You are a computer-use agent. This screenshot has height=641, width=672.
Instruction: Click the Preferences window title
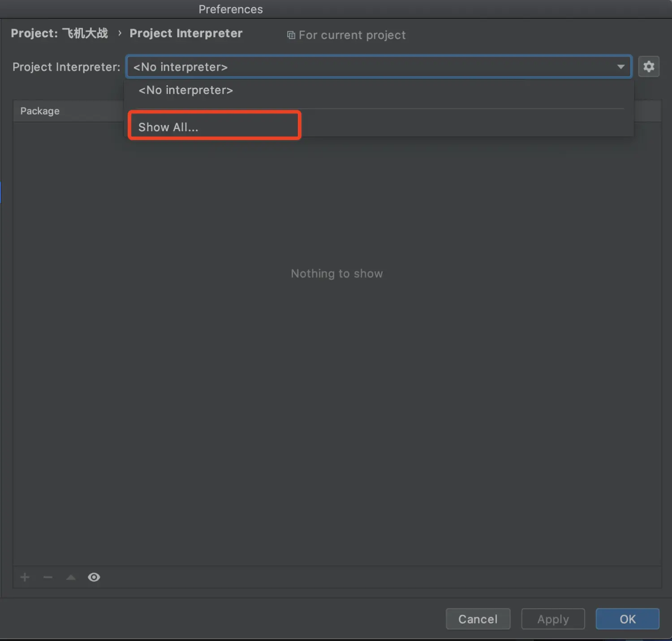click(x=231, y=9)
